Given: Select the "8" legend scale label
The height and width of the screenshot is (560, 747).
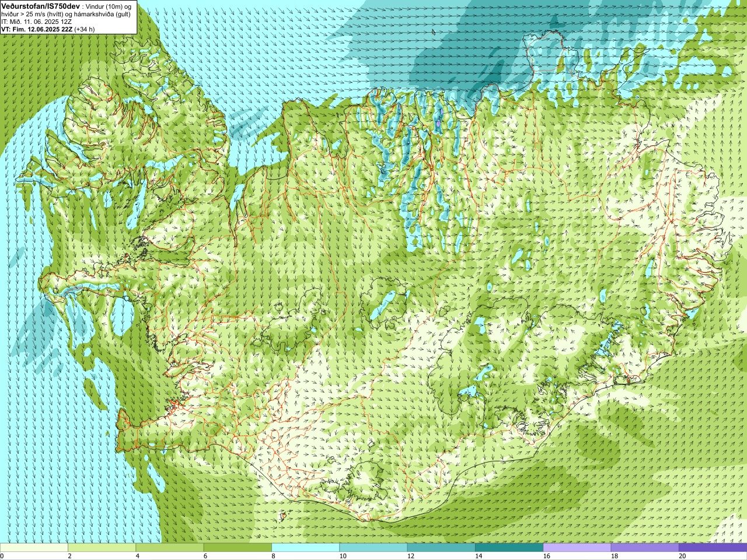Looking at the screenshot, I should (273, 556).
